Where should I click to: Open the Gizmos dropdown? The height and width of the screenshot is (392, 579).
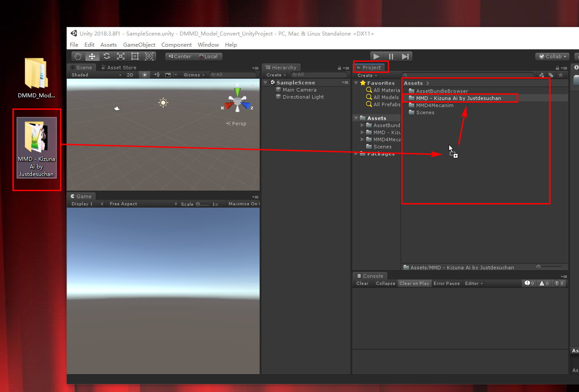(x=193, y=74)
